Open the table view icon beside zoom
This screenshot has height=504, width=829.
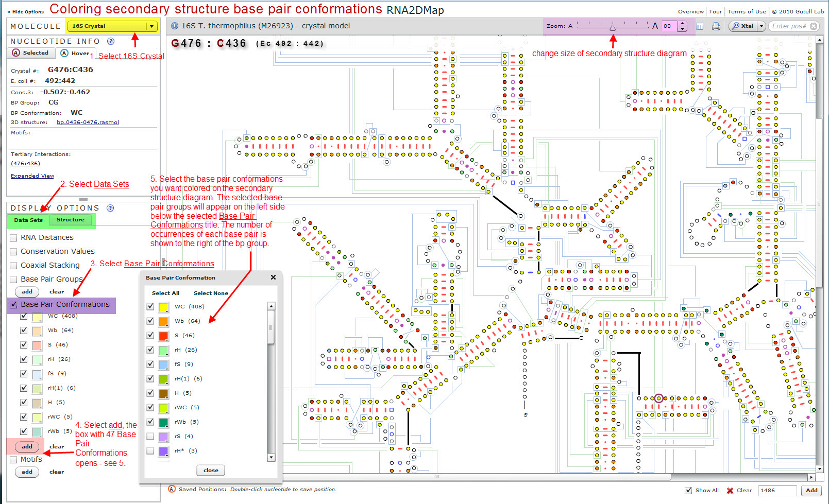coord(700,26)
